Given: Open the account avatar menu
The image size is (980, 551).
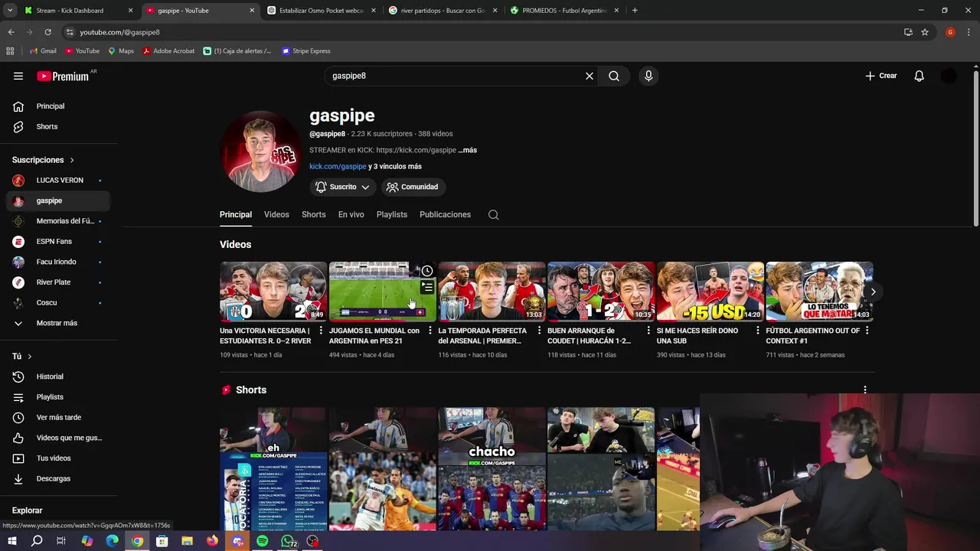Looking at the screenshot, I should [x=949, y=76].
